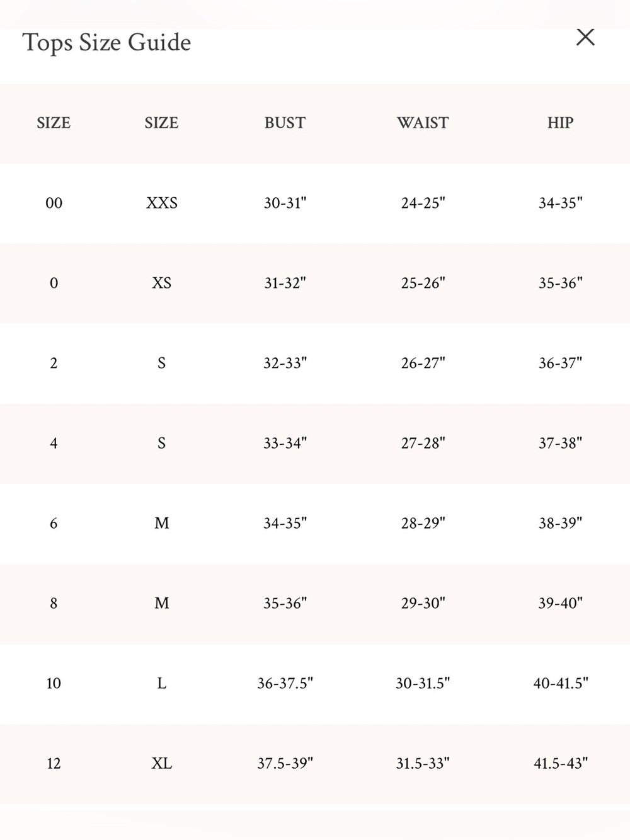Click hip measurement 39-40"

point(560,603)
